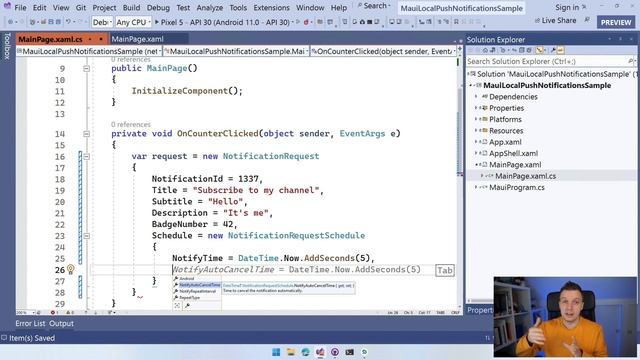The image size is (640, 360).
Task: Open the Debug menu
Action: tap(158, 8)
